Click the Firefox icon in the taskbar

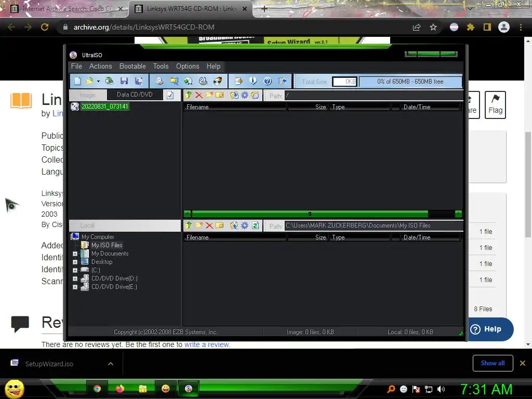click(x=120, y=389)
